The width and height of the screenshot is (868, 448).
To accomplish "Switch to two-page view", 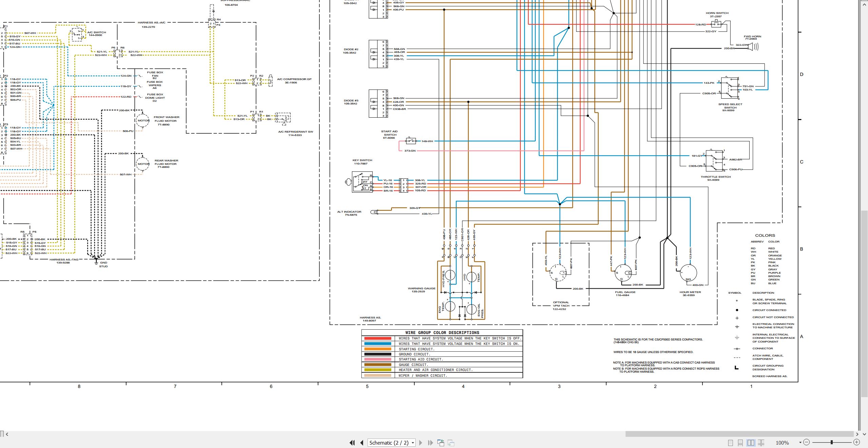I will click(x=751, y=443).
